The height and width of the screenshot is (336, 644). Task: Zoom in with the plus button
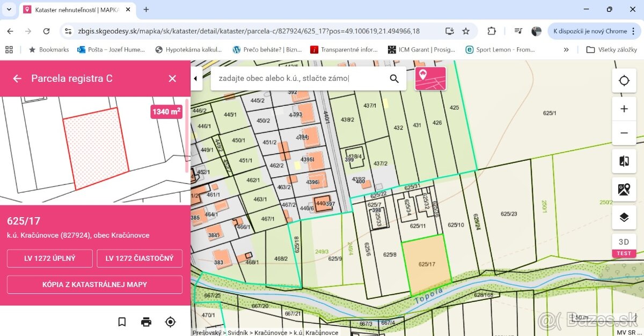click(x=624, y=109)
